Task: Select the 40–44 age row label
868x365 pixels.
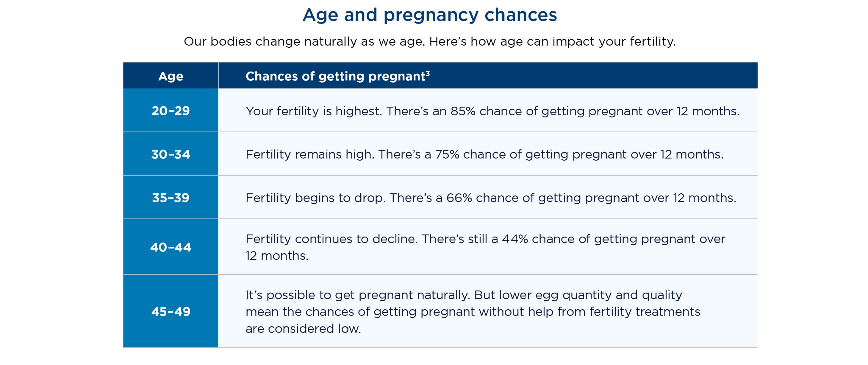Action: click(171, 247)
